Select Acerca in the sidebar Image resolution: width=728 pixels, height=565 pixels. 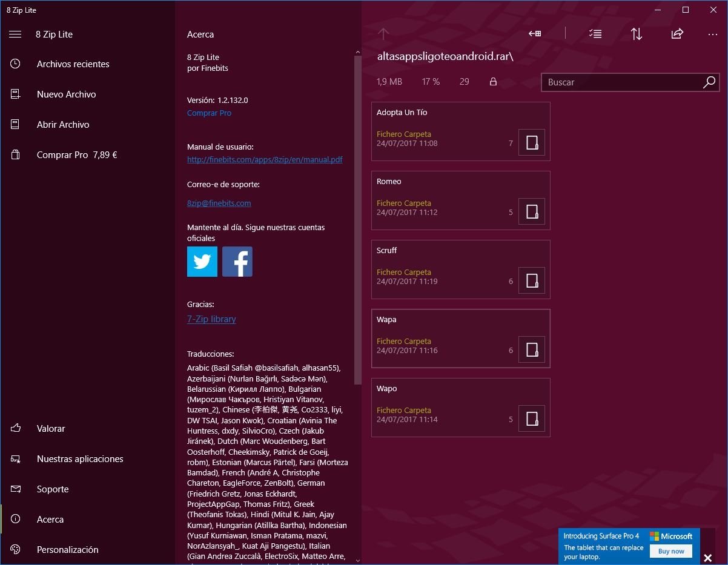88,520
